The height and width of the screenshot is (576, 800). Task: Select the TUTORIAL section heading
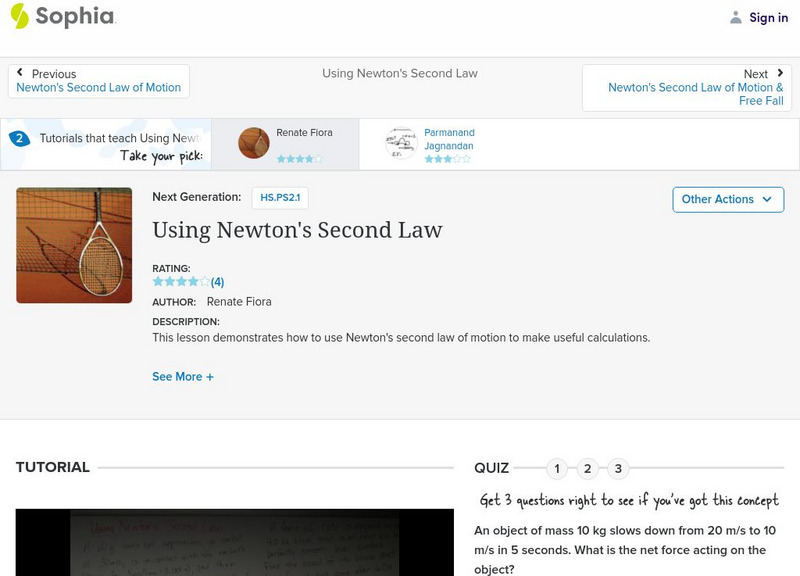pyautogui.click(x=51, y=466)
